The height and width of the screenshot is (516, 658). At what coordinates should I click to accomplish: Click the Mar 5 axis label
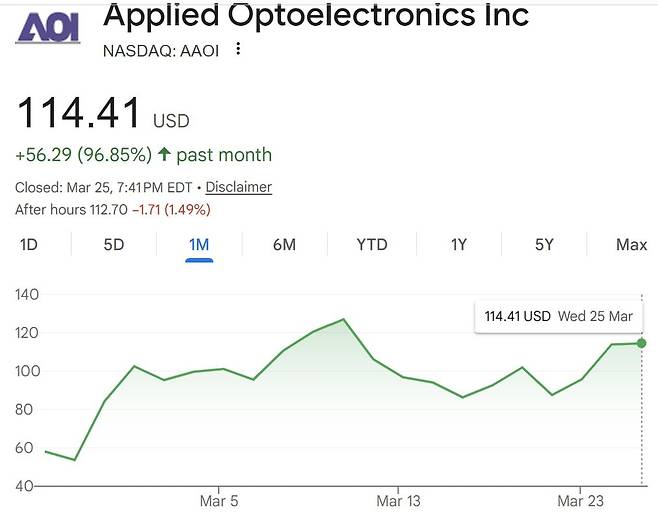pyautogui.click(x=219, y=500)
